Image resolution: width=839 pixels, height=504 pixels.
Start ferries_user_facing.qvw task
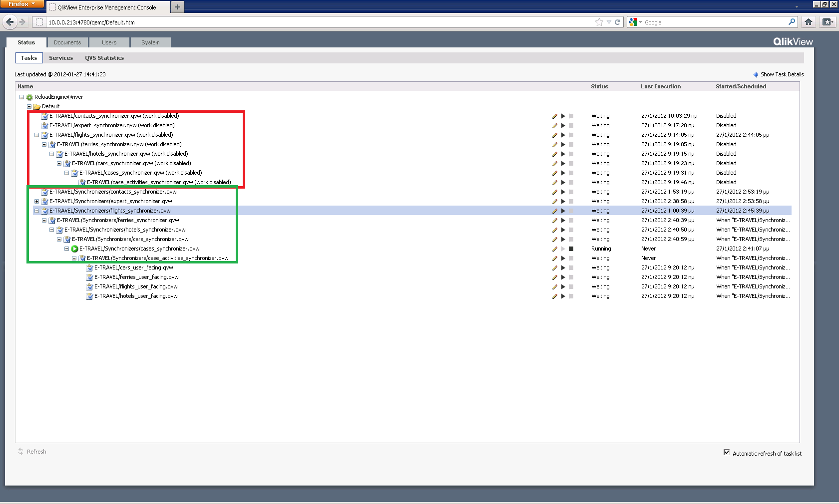(x=563, y=277)
